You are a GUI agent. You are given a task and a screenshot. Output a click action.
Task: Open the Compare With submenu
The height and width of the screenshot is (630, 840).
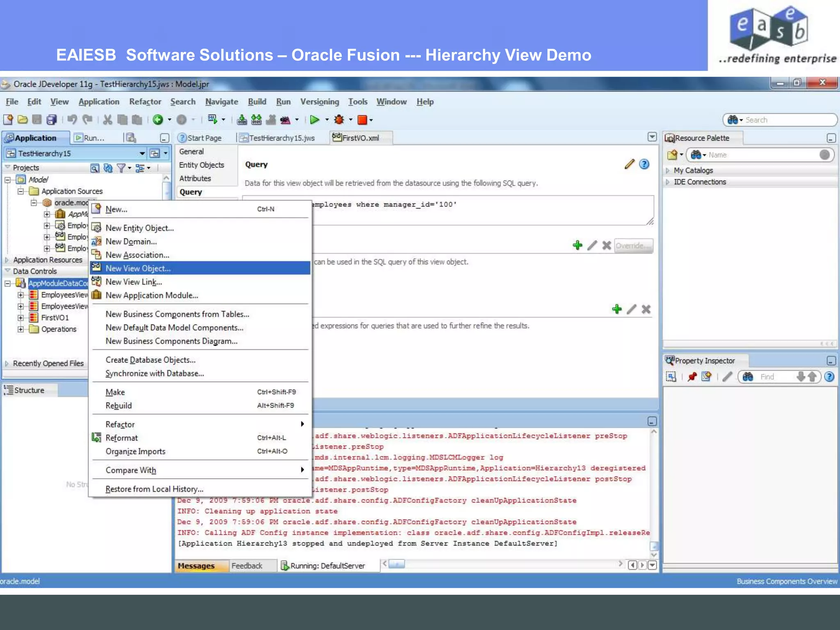[x=200, y=470]
